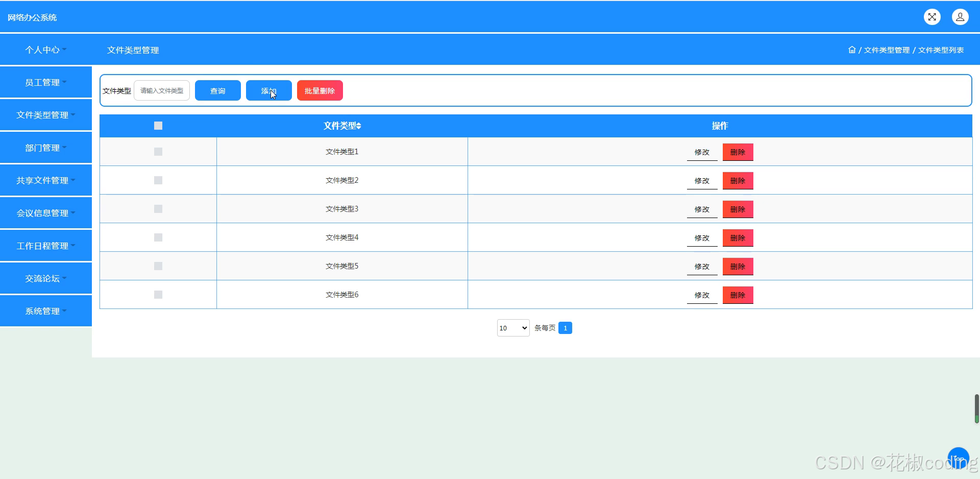The image size is (980, 479).
Task: Check the box for 文件类型4 row
Action: 158,237
